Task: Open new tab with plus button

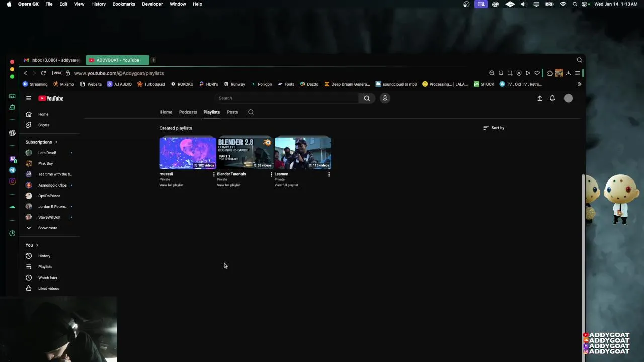Action: click(153, 60)
